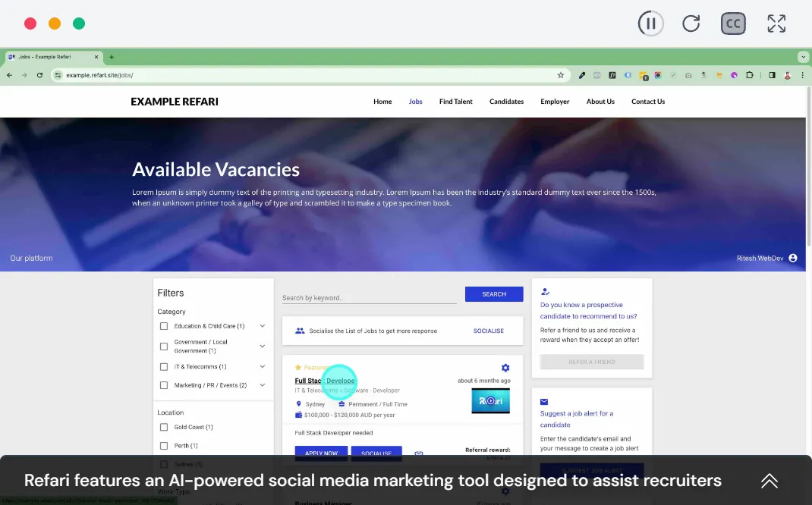Click the Refari company logo thumbnail
This screenshot has width=812, height=505.
tap(490, 401)
